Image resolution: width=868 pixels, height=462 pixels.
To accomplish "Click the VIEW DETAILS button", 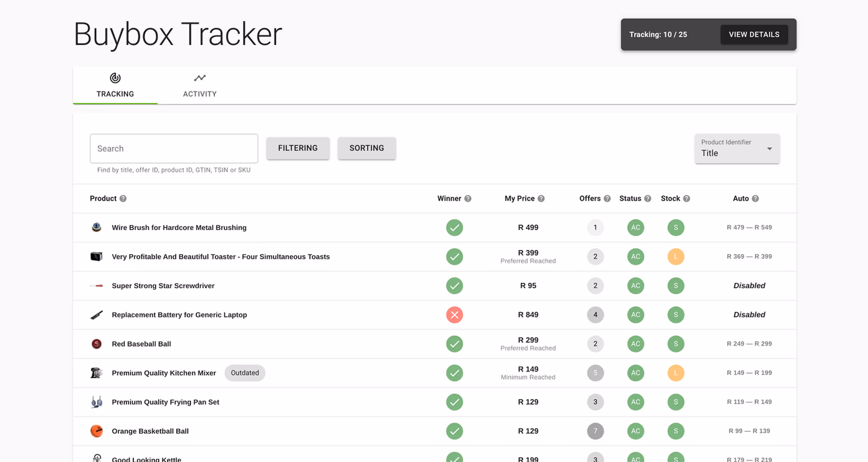I will [754, 34].
